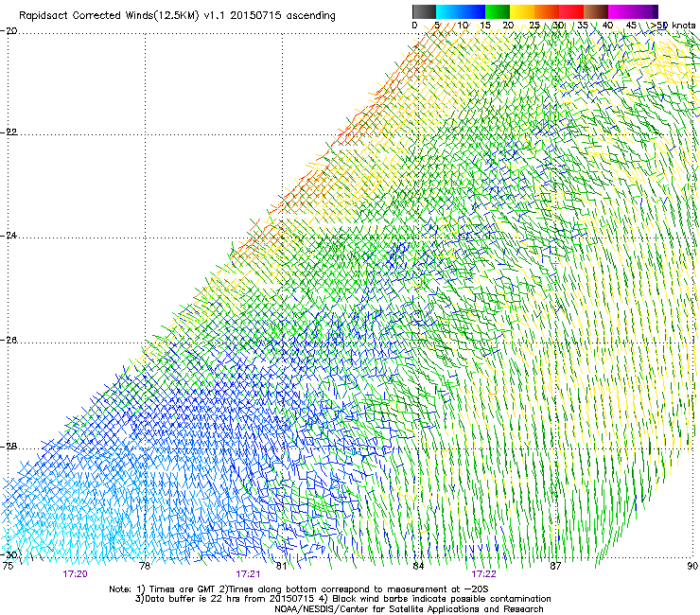Click the date '20150715 ascending' in the title
700x615 pixels.
click(x=283, y=15)
